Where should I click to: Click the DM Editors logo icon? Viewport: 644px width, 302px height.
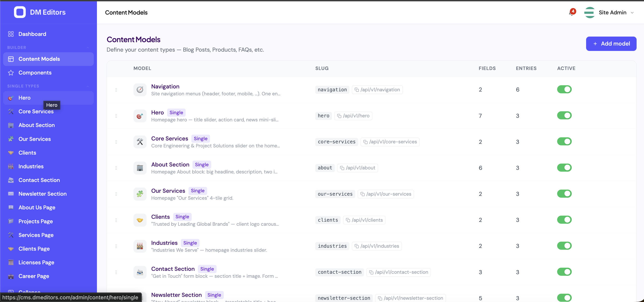(x=20, y=12)
